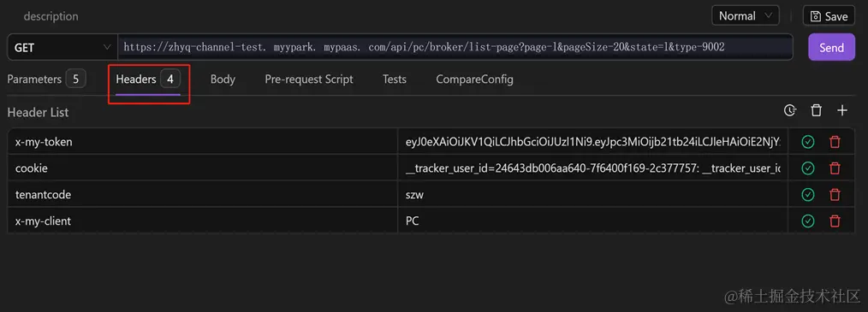Open the GET method dropdown

[x=62, y=48]
